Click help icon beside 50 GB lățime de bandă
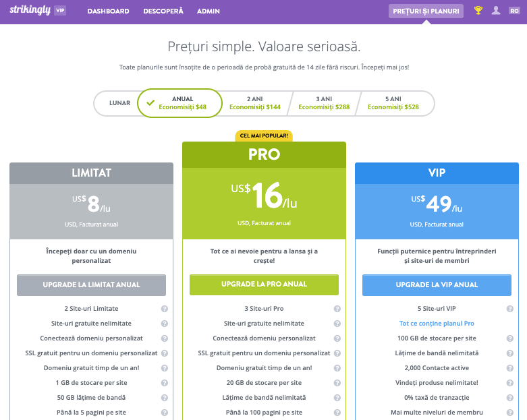Viewport: 527px width, 420px height. pos(164,398)
